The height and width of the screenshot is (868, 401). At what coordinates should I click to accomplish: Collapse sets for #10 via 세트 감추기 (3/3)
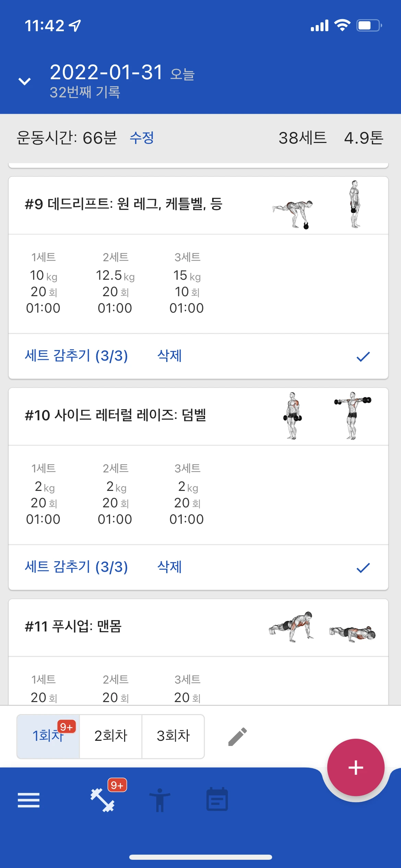[76, 567]
